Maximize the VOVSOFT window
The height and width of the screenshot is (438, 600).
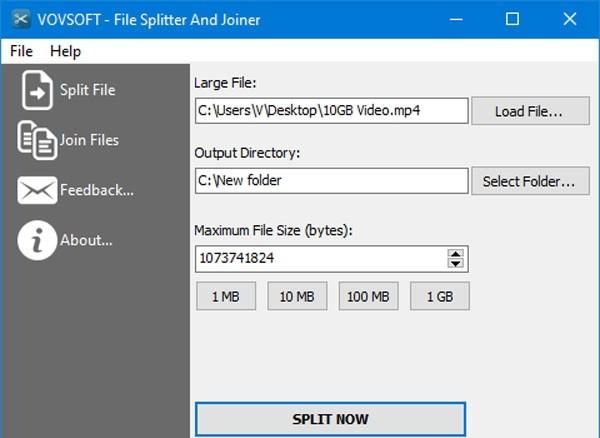point(513,19)
